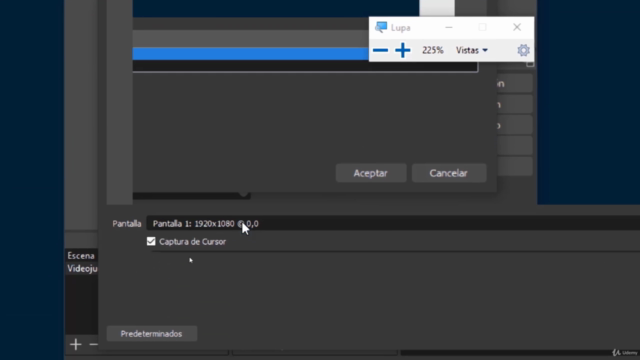Remove scene with the minus icon
The height and width of the screenshot is (360, 640).
93,344
